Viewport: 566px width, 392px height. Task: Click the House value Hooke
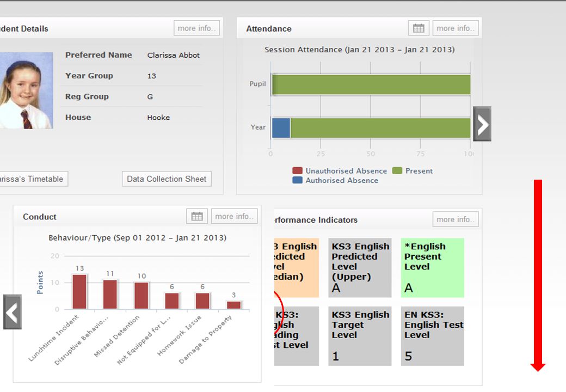click(158, 118)
